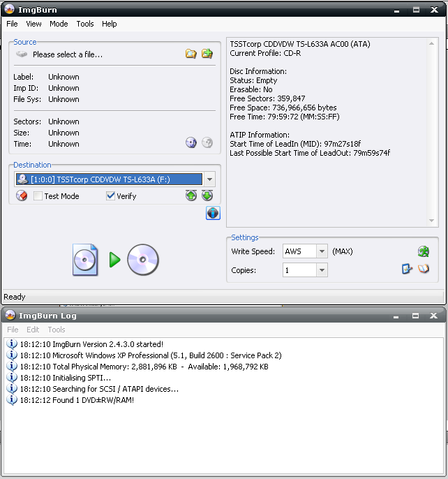Enable the Test Mode checkbox
Screen dimensions: 448x479
(x=38, y=196)
